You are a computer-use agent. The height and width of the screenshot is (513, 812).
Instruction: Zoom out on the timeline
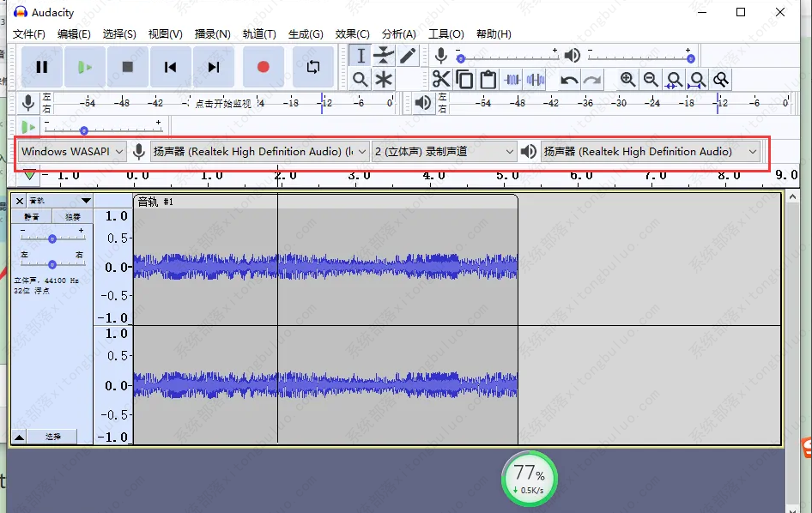pos(651,80)
